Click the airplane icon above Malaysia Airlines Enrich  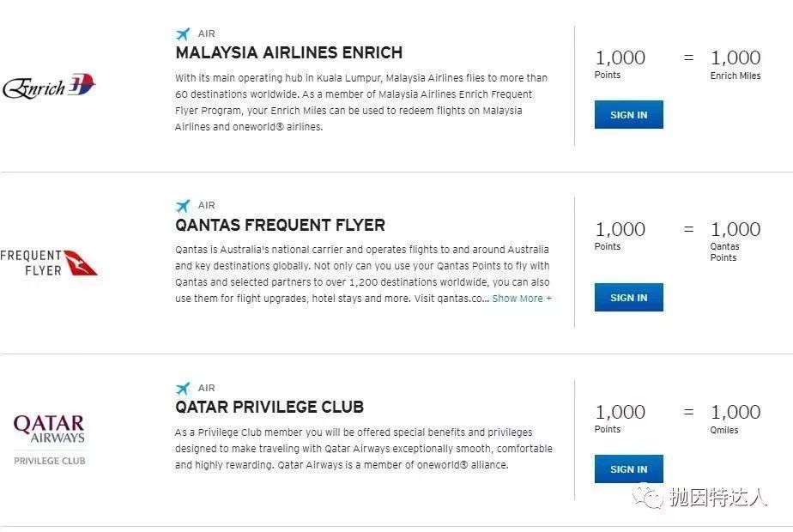click(x=183, y=33)
